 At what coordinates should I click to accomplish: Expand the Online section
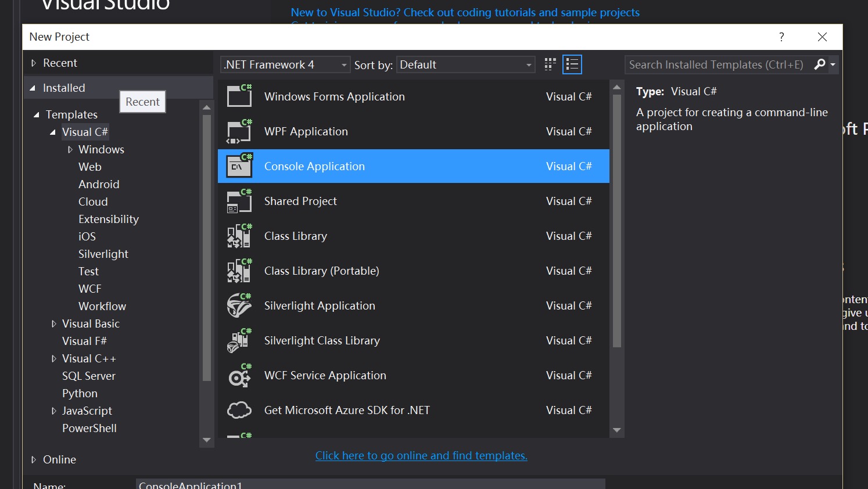(34, 459)
